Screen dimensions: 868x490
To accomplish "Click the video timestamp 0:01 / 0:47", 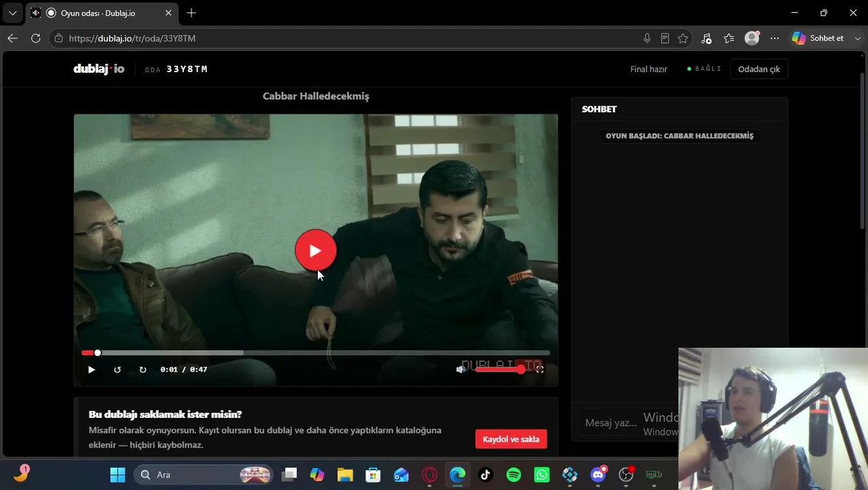I will pyautogui.click(x=184, y=370).
